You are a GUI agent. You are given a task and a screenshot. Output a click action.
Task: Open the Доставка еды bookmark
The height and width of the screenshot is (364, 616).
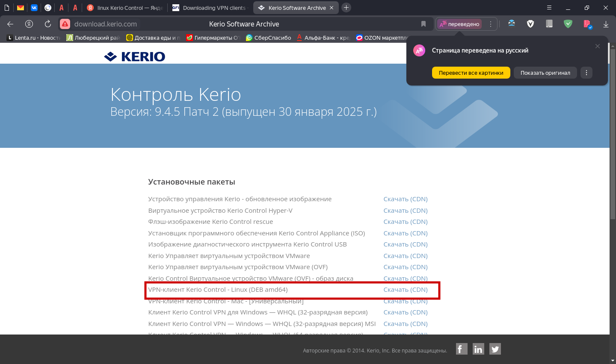coord(153,38)
